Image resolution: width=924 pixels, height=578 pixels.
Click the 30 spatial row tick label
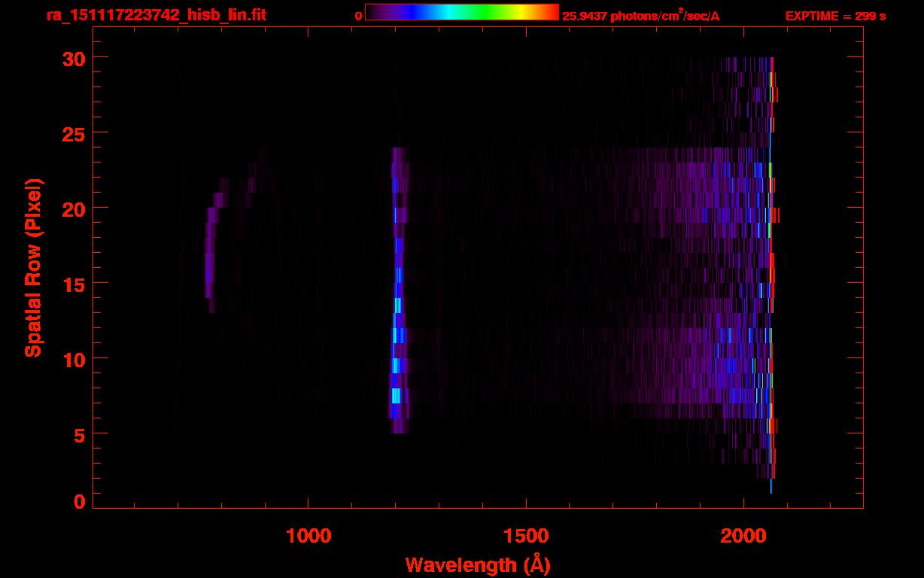73,57
